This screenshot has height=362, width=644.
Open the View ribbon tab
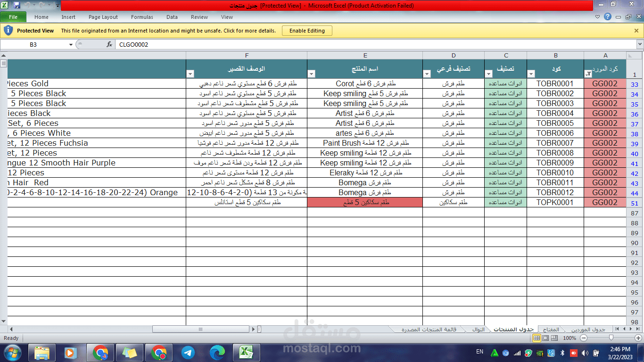[x=227, y=17]
